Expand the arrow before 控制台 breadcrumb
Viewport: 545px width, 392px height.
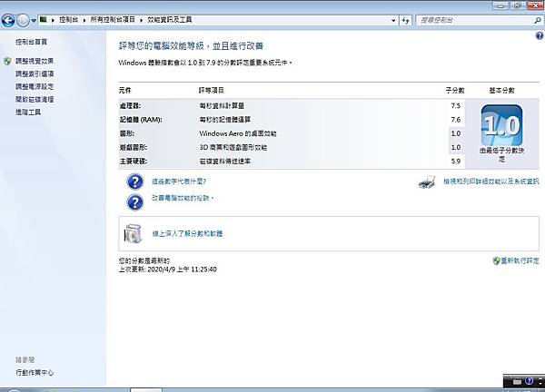point(54,20)
